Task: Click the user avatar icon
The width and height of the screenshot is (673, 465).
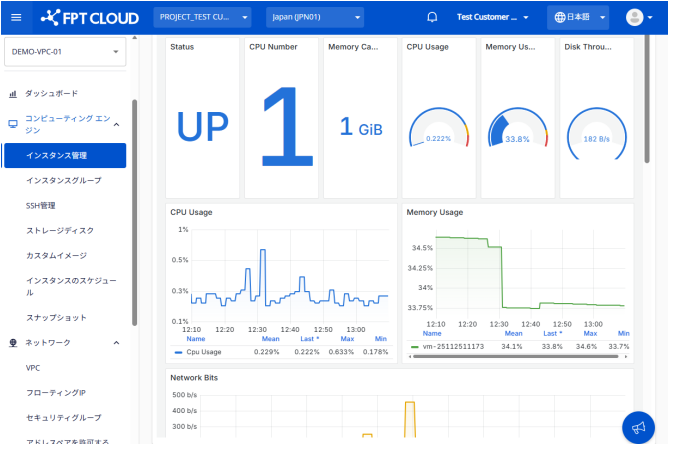Action: [635, 17]
